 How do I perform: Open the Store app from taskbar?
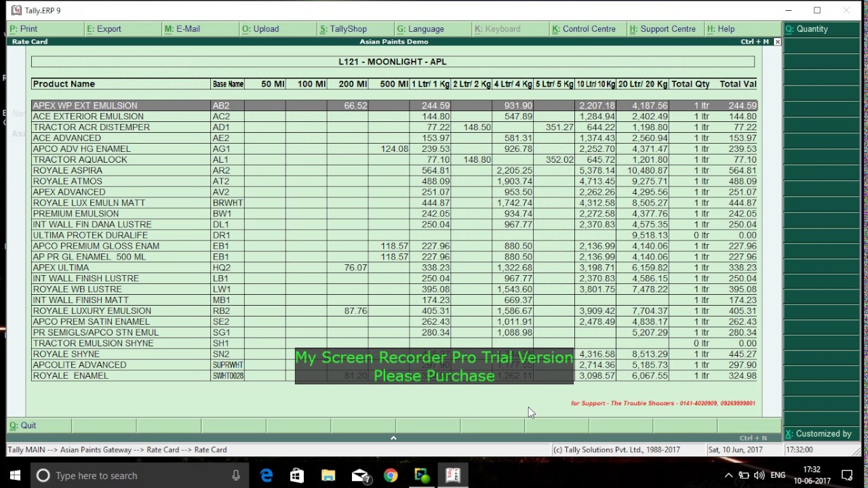[x=297, y=475]
